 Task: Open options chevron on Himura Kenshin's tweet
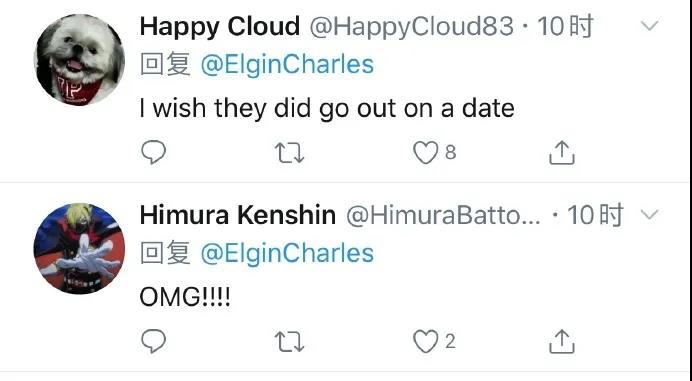[x=649, y=215]
